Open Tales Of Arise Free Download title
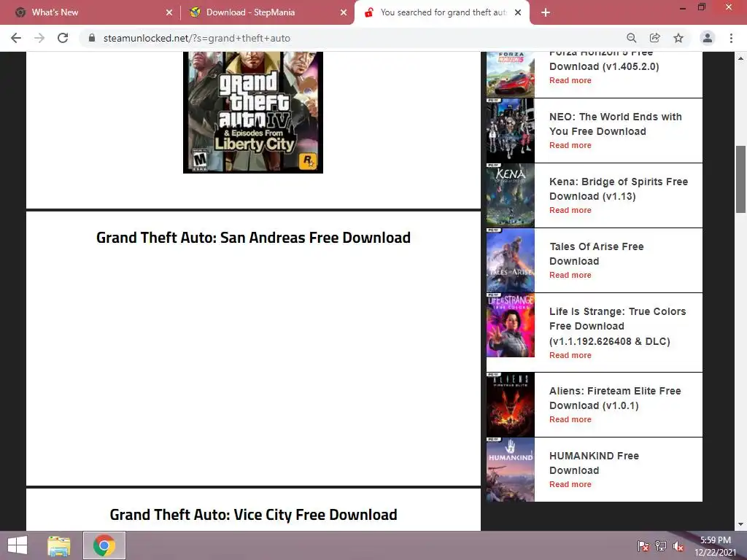Image resolution: width=747 pixels, height=560 pixels. (x=597, y=254)
